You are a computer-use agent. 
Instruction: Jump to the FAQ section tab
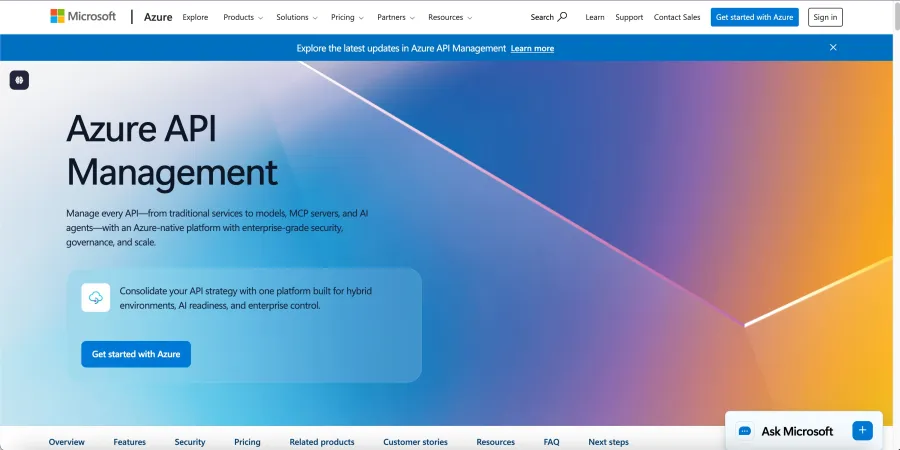tap(552, 442)
